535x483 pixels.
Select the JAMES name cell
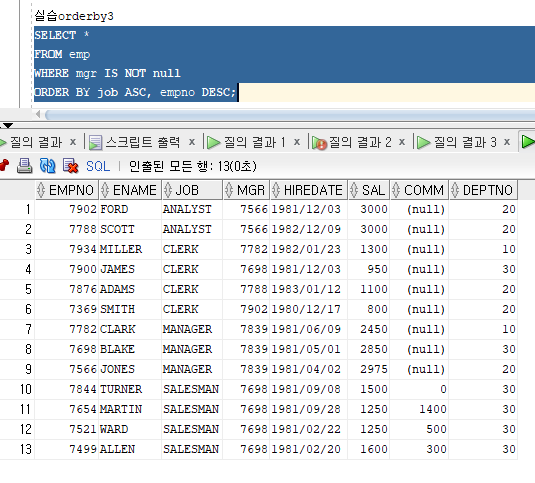click(130, 269)
